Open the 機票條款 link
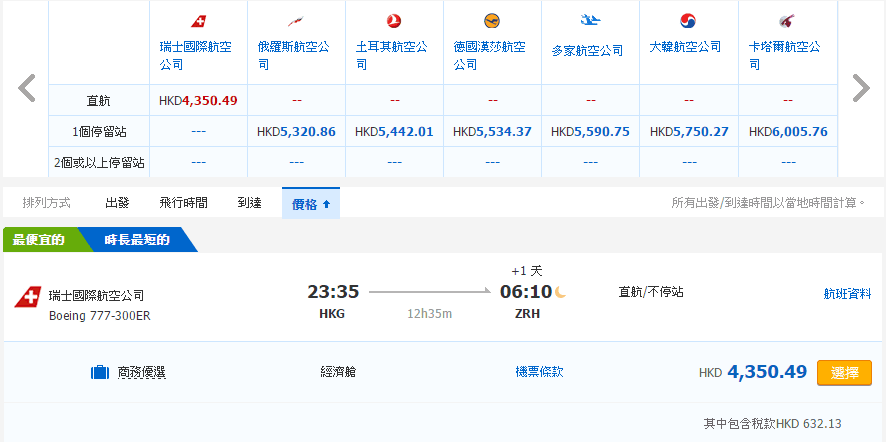 539,372
